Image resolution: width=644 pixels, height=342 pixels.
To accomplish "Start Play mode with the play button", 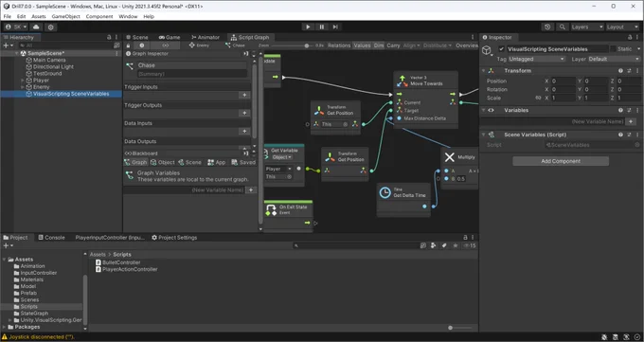I will click(308, 27).
